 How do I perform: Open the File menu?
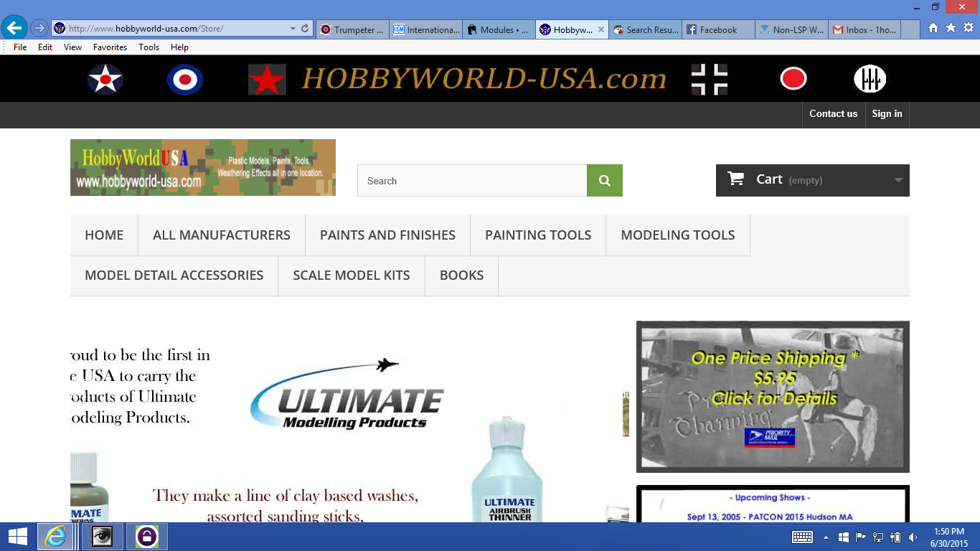(x=20, y=47)
